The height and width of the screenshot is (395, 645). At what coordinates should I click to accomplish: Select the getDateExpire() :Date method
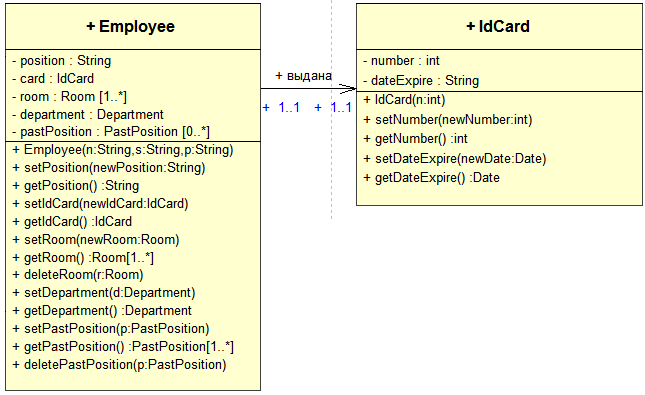point(432,178)
